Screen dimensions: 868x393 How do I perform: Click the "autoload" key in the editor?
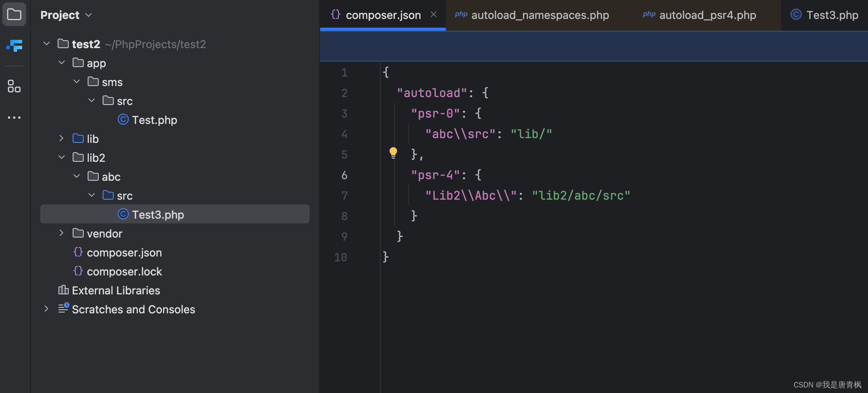(x=432, y=93)
